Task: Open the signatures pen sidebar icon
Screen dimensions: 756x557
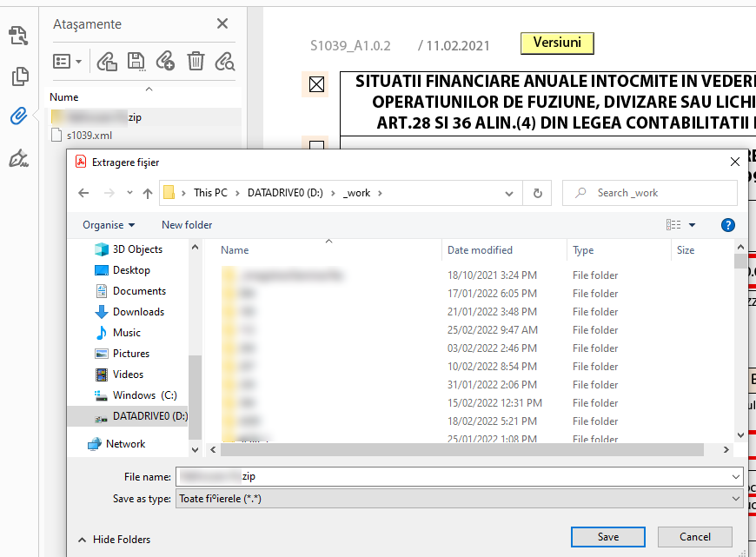Action: [x=19, y=158]
